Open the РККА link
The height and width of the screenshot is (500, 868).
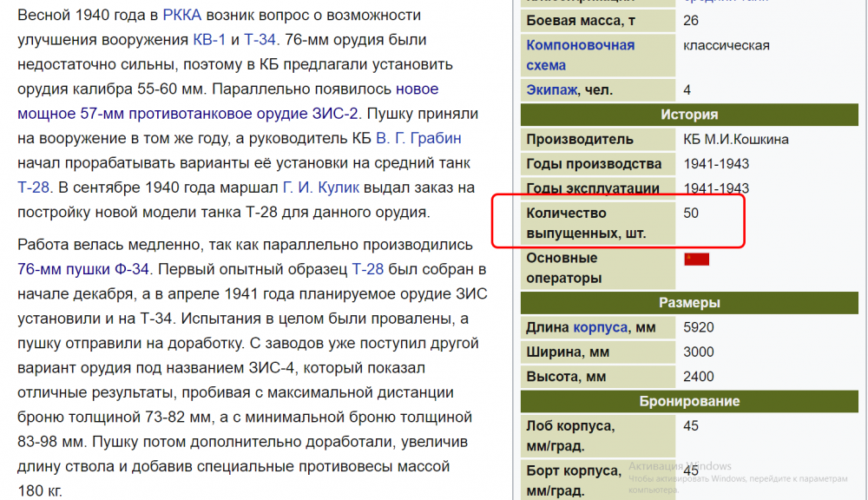click(x=181, y=15)
